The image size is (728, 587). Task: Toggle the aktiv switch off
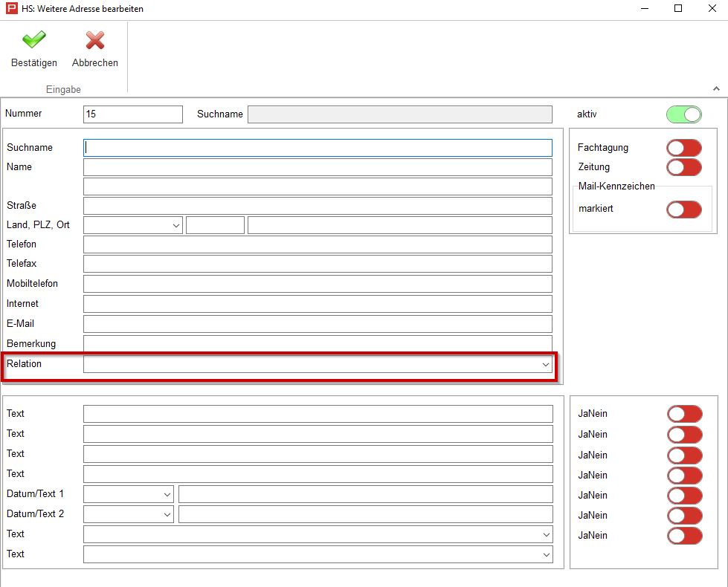coord(683,114)
